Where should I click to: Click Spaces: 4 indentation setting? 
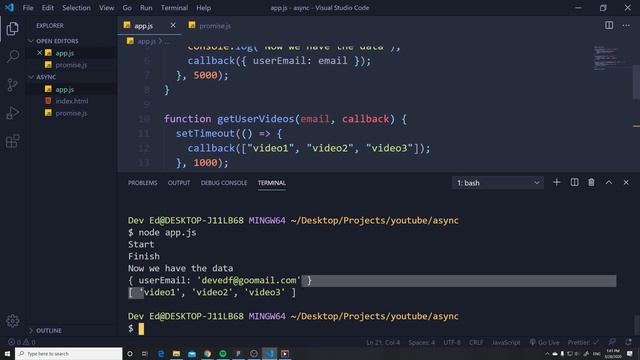coord(422,342)
